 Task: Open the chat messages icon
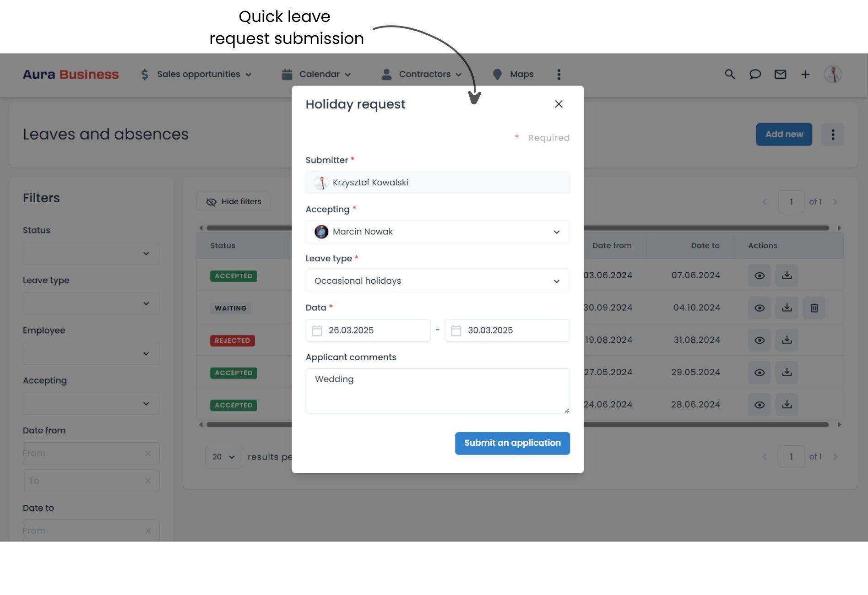point(755,74)
